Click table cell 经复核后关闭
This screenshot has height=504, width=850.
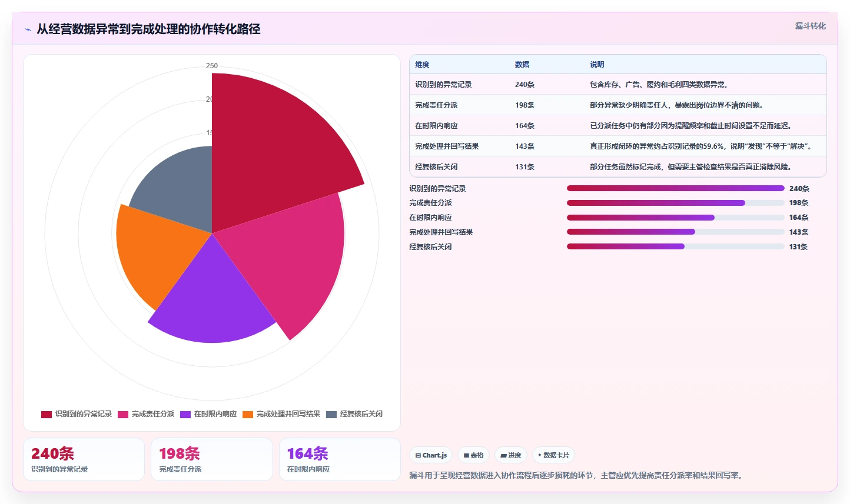point(436,167)
